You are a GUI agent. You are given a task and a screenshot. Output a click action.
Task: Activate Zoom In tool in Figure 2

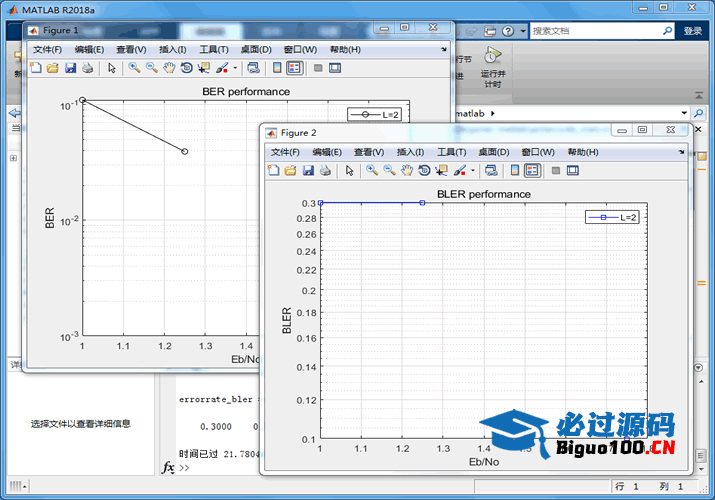pyautogui.click(x=372, y=171)
